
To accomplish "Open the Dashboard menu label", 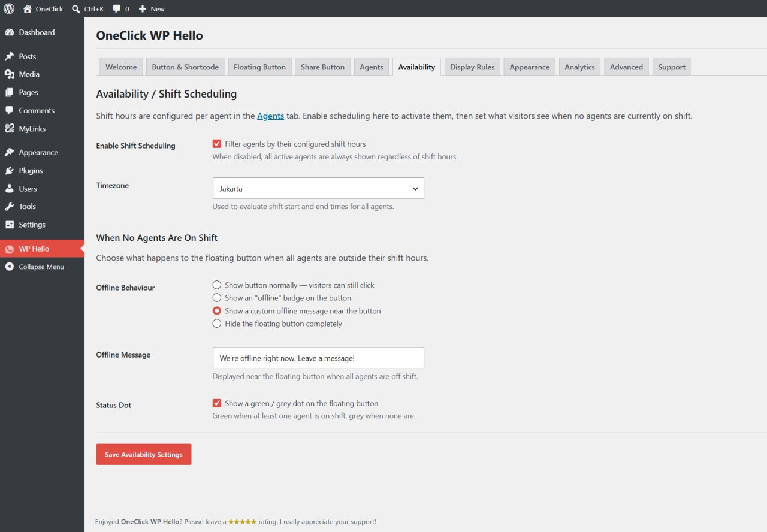I will [x=37, y=32].
